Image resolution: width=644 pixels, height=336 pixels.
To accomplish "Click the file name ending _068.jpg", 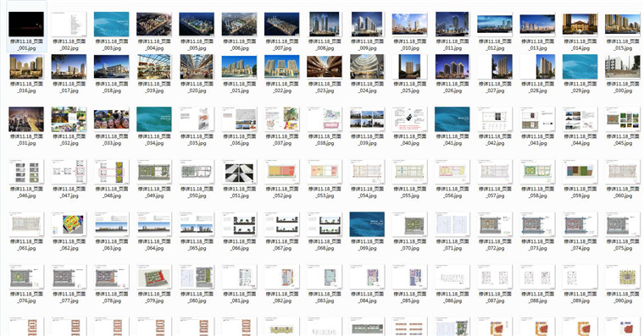I will pos(325,245).
